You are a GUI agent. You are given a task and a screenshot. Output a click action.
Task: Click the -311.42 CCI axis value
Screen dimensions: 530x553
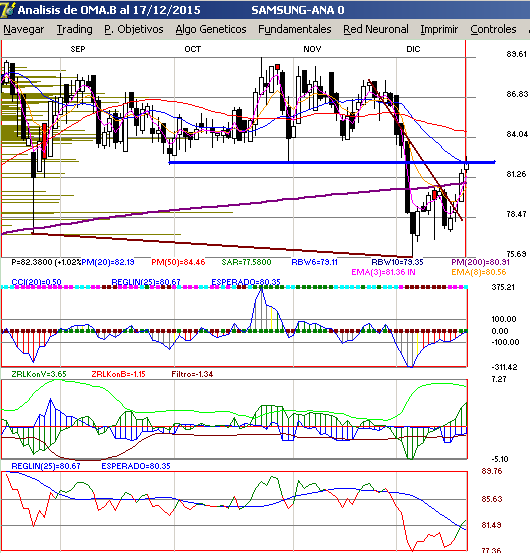504,367
